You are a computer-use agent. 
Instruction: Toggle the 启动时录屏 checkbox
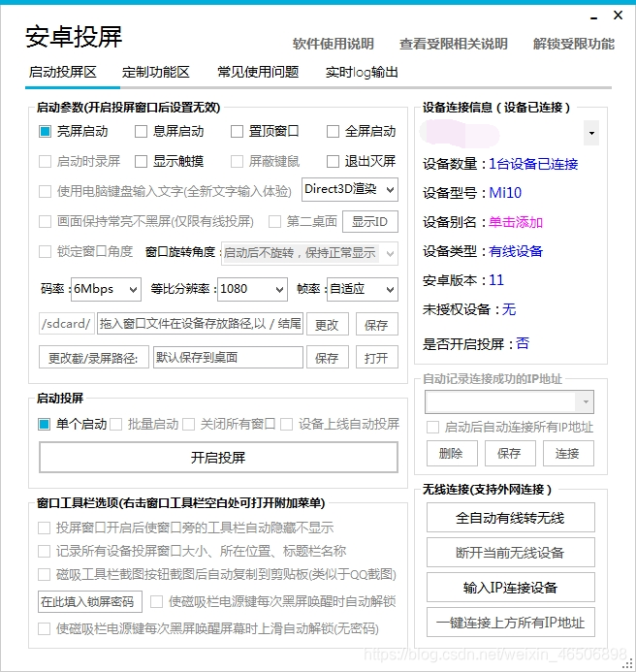click(45, 162)
